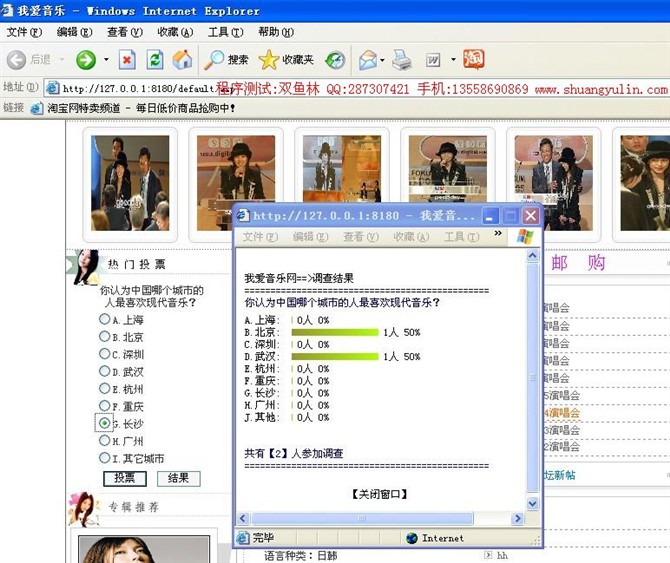Click the Back arrow in the IE toolbar
Image resolution: width=670 pixels, height=563 pixels.
(x=16, y=59)
